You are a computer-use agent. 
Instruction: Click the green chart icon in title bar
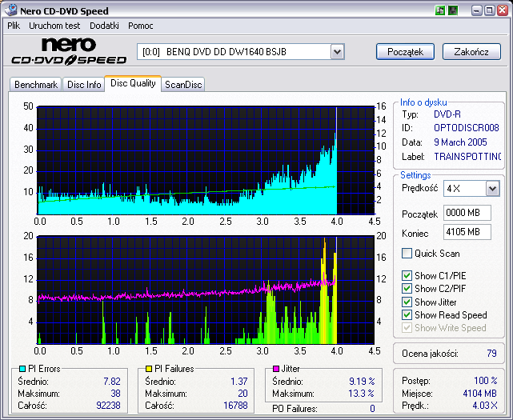pos(440,10)
